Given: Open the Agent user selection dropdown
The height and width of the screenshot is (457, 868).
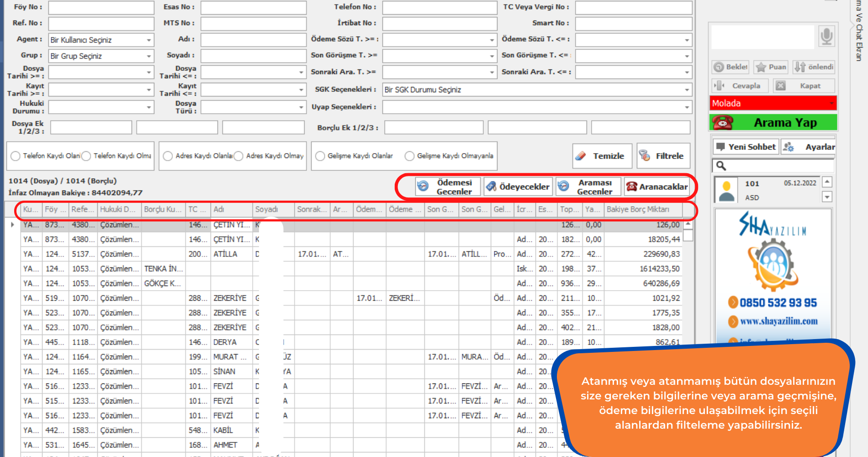Looking at the screenshot, I should click(148, 40).
